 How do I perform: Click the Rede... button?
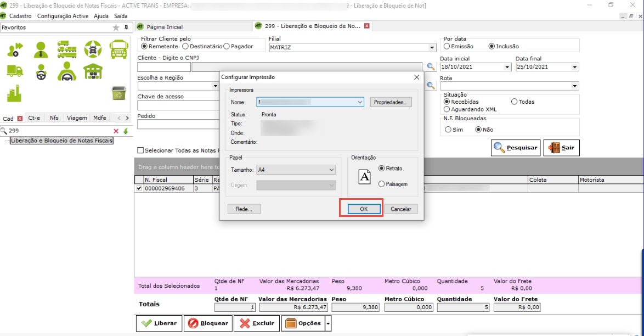(244, 209)
